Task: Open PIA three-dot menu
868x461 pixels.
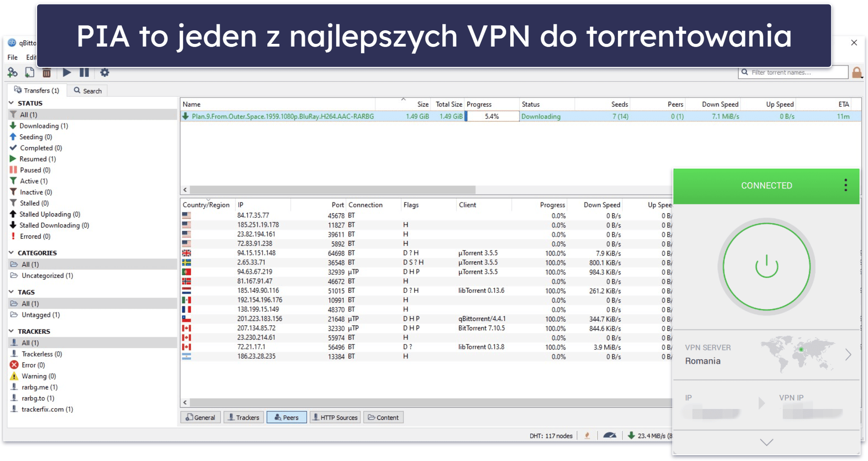Action: tap(845, 185)
